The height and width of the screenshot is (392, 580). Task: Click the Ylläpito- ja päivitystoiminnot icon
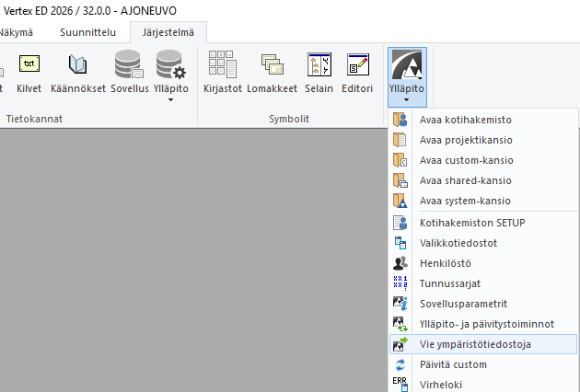[x=400, y=324]
